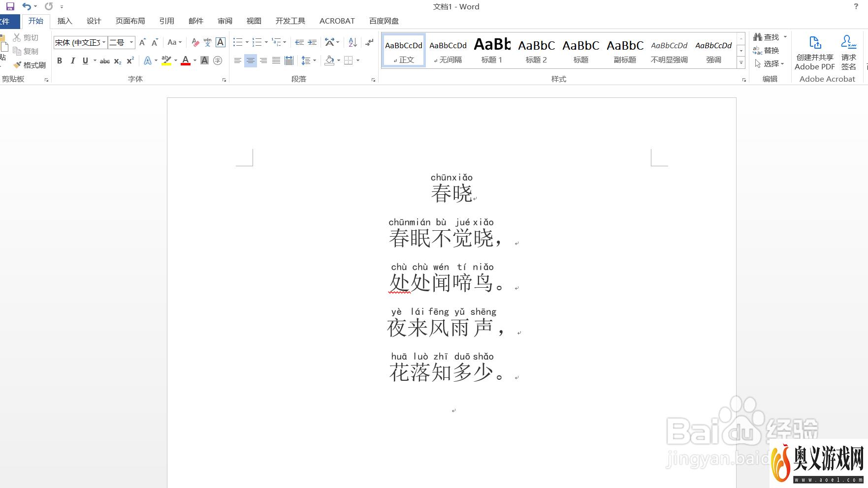Image resolution: width=868 pixels, height=488 pixels.
Task: Justify paragraph text
Action: (x=276, y=61)
